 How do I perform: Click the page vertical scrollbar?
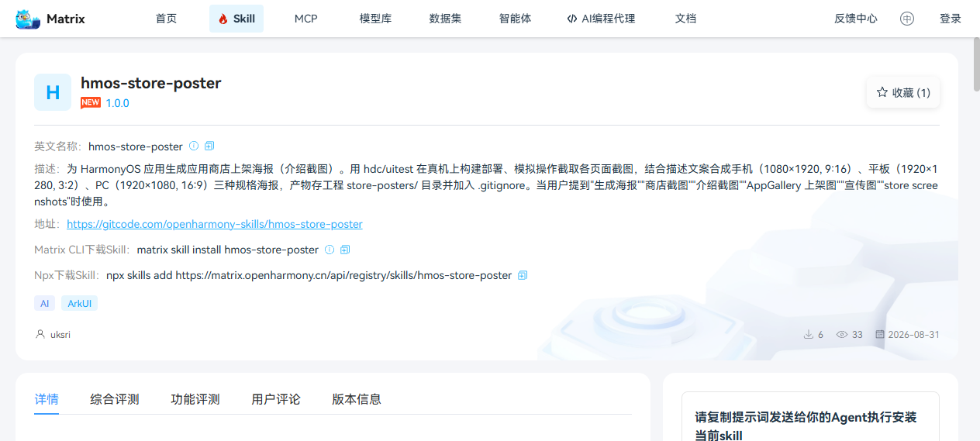(x=976, y=65)
